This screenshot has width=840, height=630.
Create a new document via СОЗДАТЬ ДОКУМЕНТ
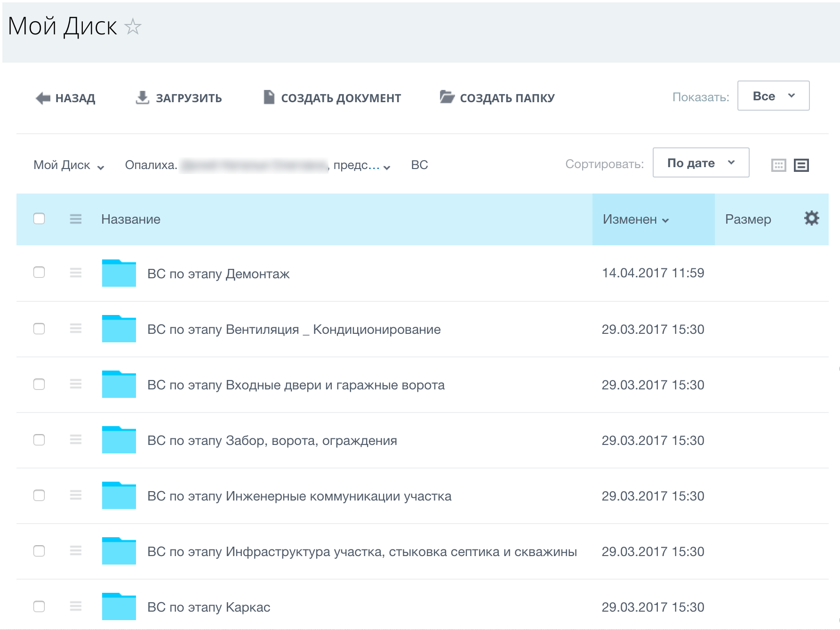[332, 98]
